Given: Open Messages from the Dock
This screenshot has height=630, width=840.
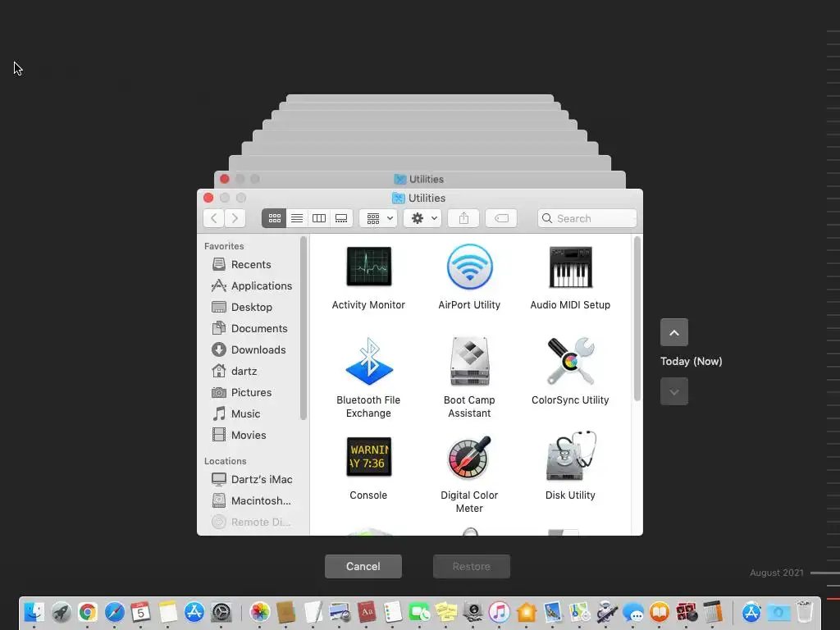Looking at the screenshot, I should click(633, 612).
